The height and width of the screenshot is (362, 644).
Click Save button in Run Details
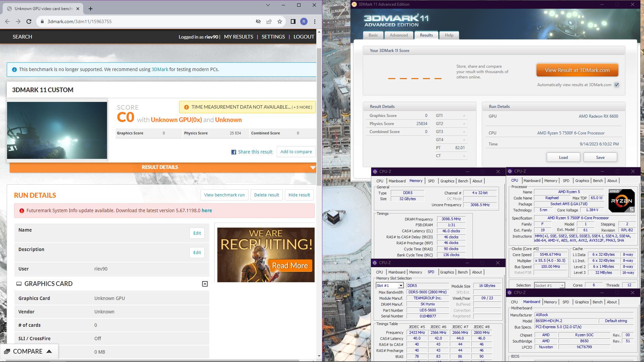click(x=600, y=158)
